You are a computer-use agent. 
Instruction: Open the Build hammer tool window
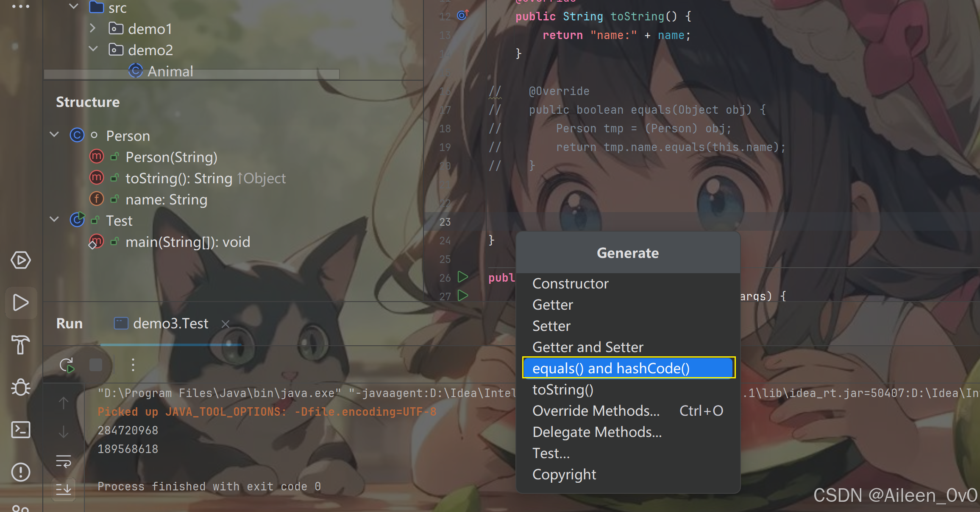coord(21,344)
